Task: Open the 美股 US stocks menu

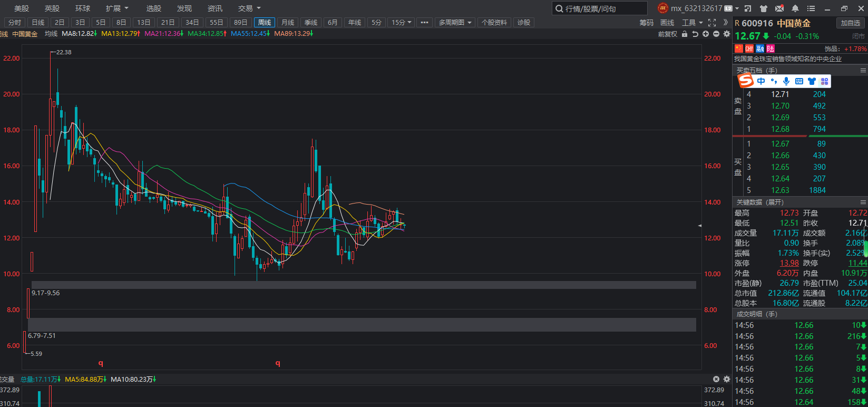Action: click(22, 8)
